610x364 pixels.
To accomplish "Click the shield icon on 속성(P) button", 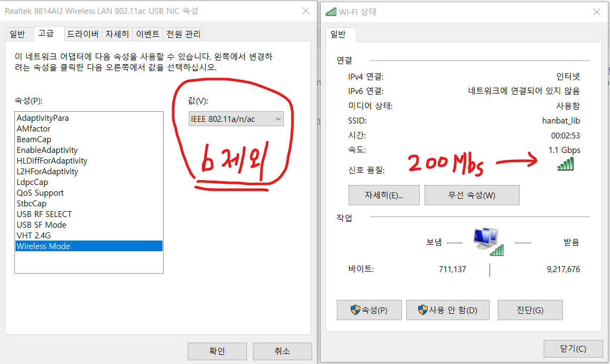I will click(x=355, y=310).
